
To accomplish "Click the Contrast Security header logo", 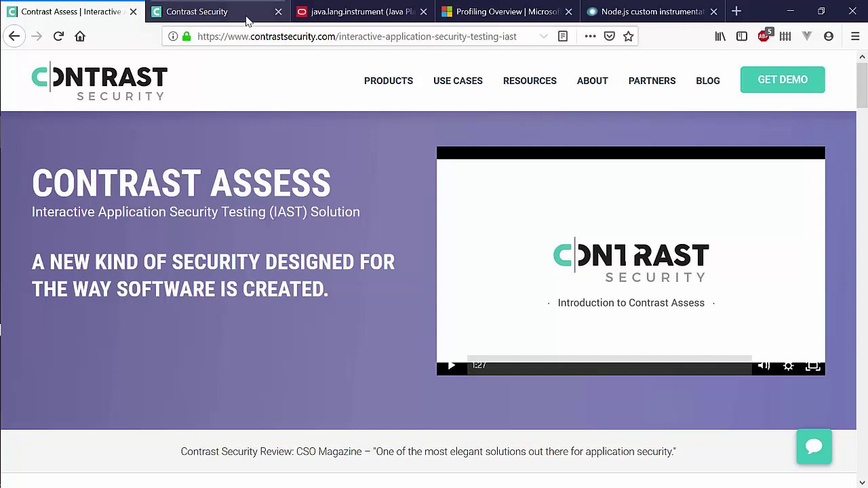I will click(100, 81).
